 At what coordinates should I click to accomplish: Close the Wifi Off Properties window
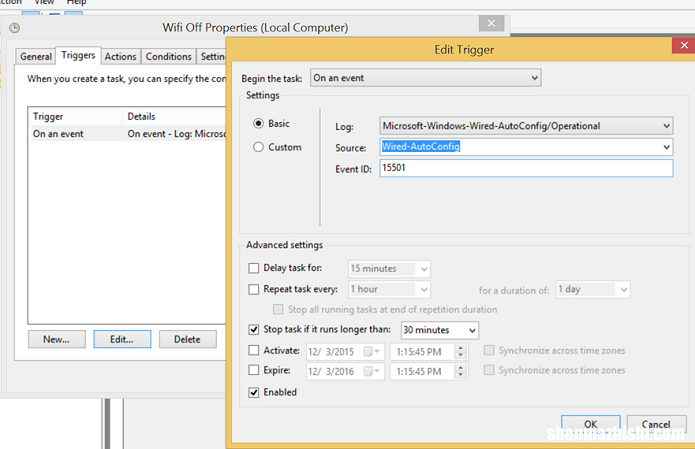tap(491, 23)
